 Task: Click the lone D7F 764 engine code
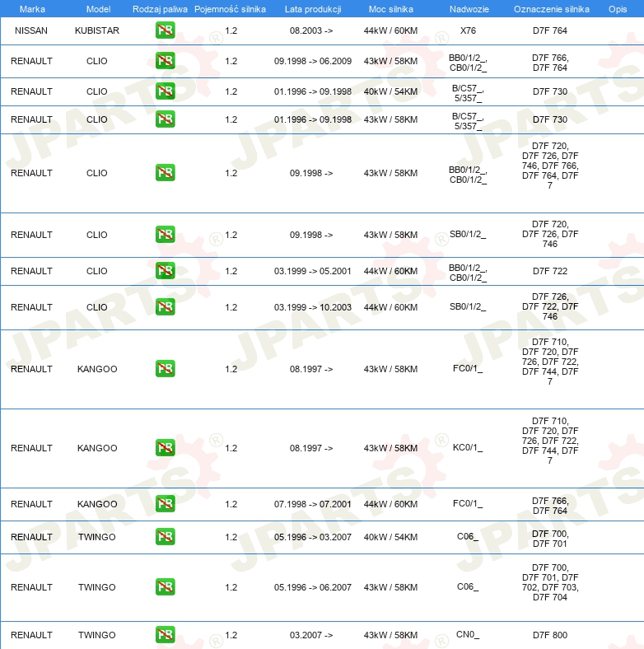pyautogui.click(x=550, y=30)
